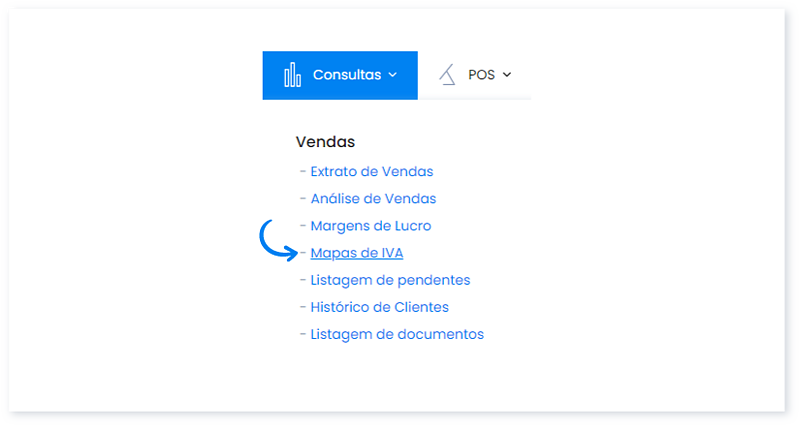Viewport: 800px width, 426px height.
Task: Click the dash before Extrato de Vendas
Action: coord(302,172)
